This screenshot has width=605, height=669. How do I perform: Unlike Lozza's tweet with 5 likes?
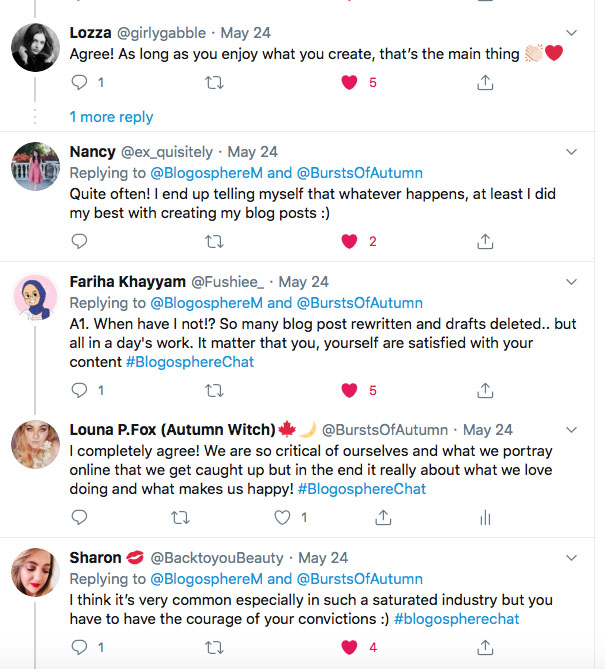coord(350,82)
